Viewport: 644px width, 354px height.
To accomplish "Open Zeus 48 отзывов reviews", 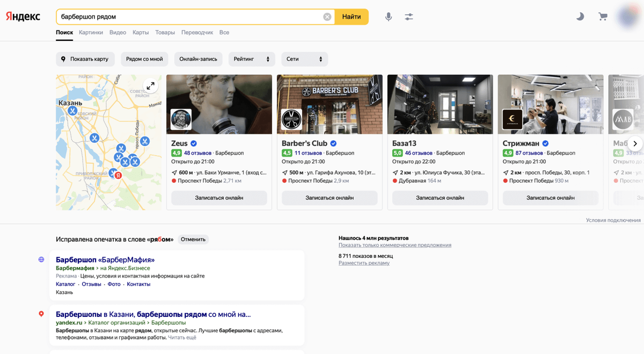I will pos(197,153).
